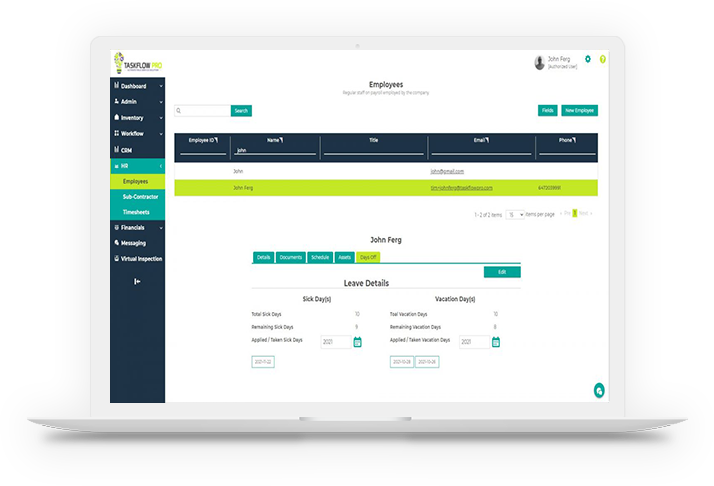Click the Edit button for leave details

pyautogui.click(x=501, y=272)
